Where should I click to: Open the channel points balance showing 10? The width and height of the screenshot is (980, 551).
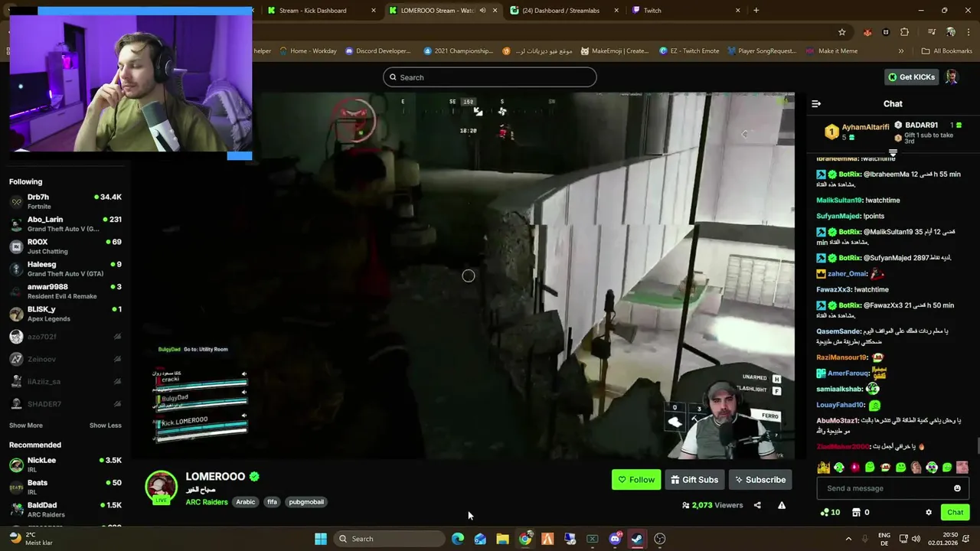pyautogui.click(x=830, y=512)
